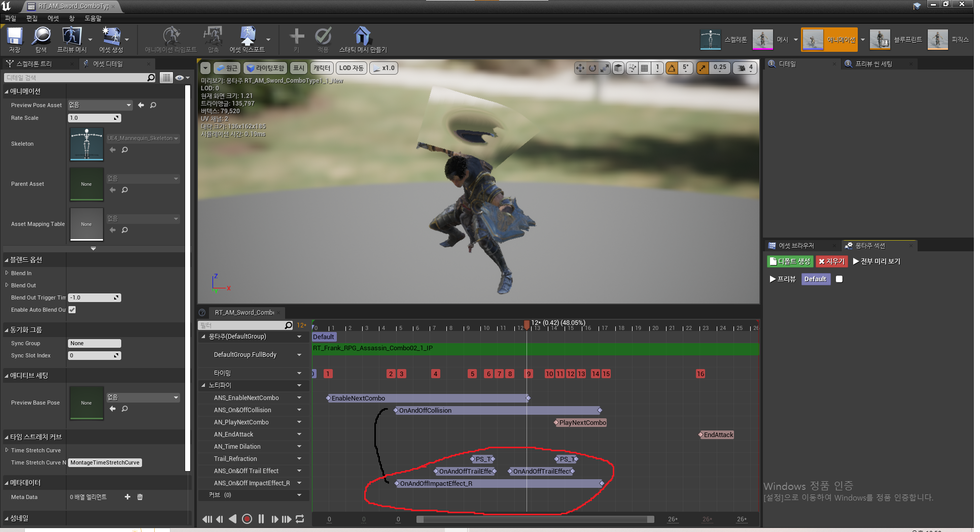Open the LOD 자동 button
Screen dimensions: 980x532
click(352, 68)
